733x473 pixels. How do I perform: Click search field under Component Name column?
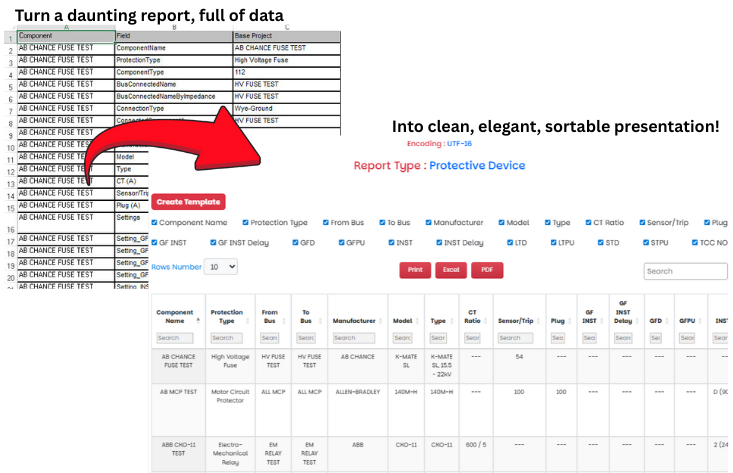175,338
